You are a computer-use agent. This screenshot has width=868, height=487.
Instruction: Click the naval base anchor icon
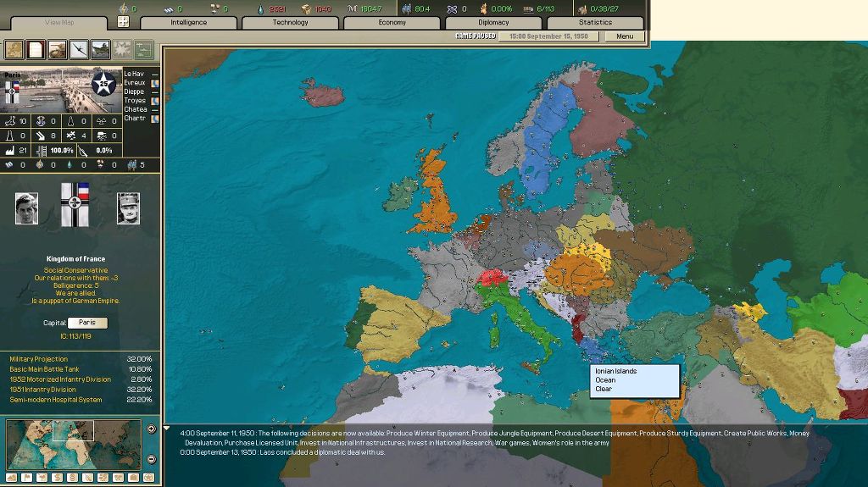click(x=40, y=120)
